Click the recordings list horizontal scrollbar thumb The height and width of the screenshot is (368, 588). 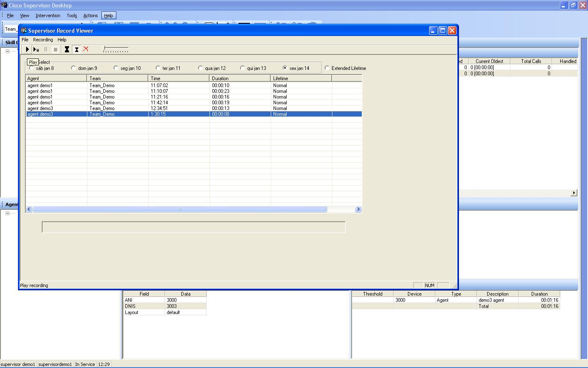[x=180, y=209]
